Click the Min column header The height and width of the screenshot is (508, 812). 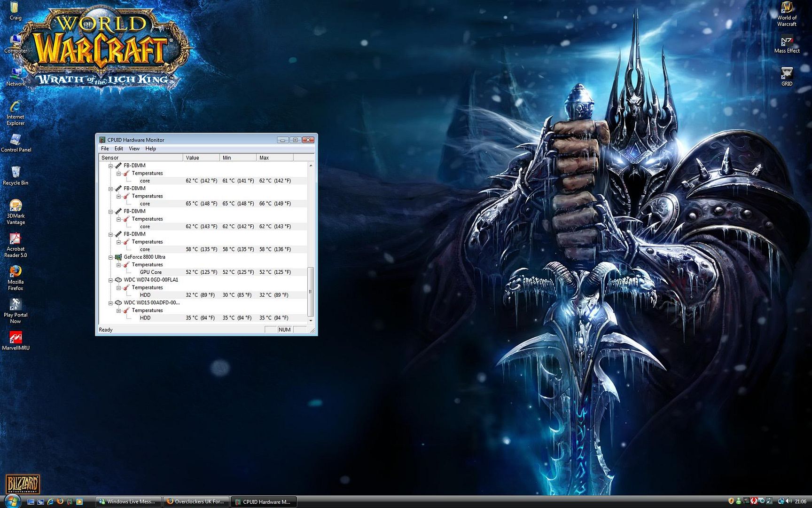pos(238,158)
